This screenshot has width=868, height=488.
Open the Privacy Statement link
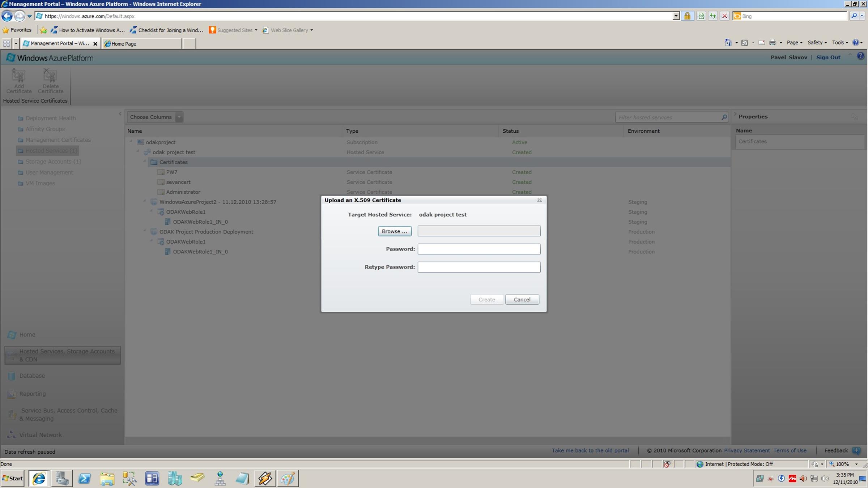[x=747, y=451]
